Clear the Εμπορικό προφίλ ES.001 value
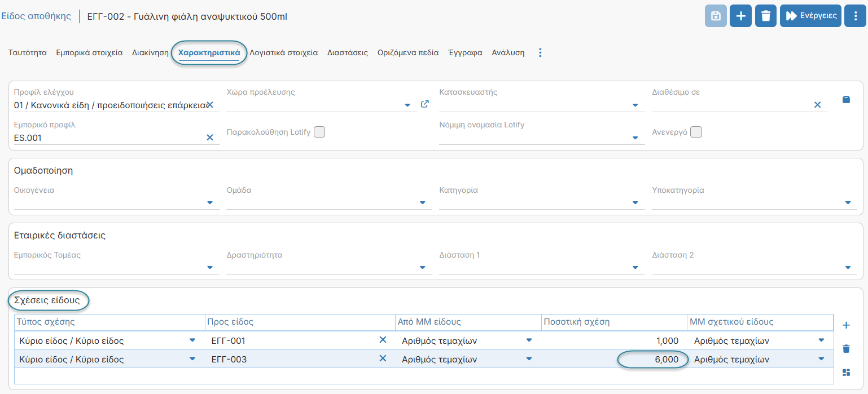 (x=210, y=138)
